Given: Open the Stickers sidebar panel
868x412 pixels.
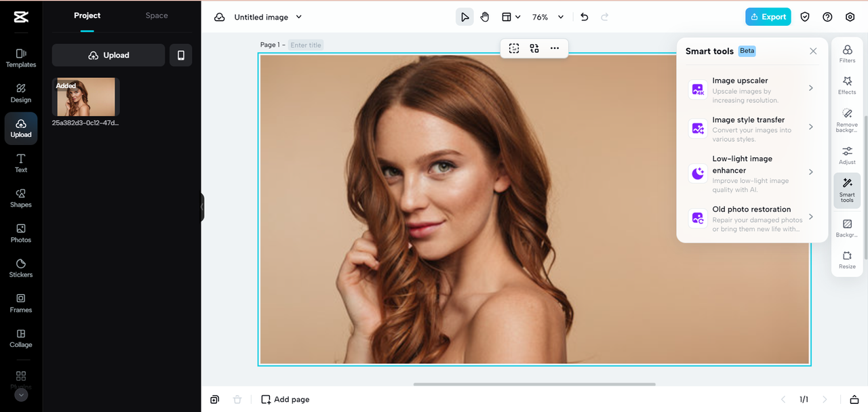Looking at the screenshot, I should [x=21, y=268].
